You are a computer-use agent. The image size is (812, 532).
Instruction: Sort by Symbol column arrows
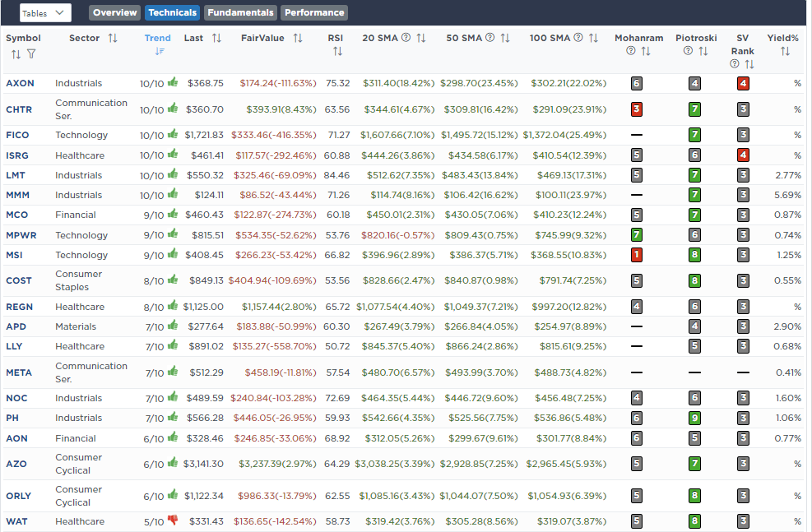(16, 54)
